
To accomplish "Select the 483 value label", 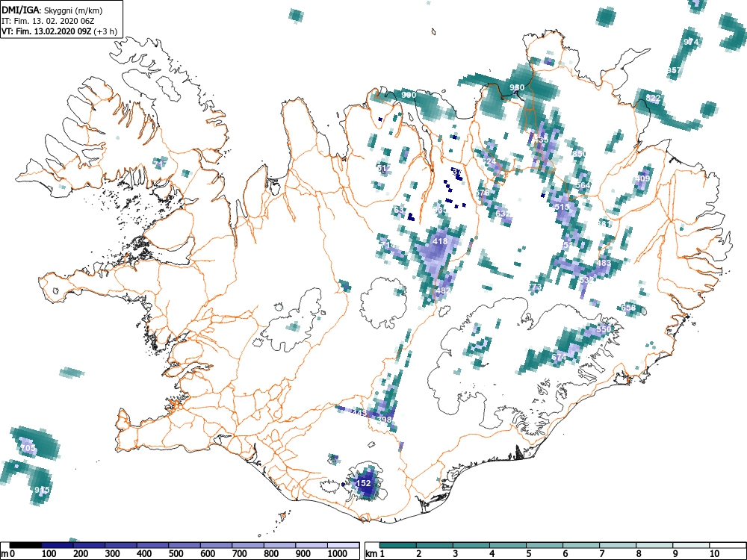I will 604,263.
